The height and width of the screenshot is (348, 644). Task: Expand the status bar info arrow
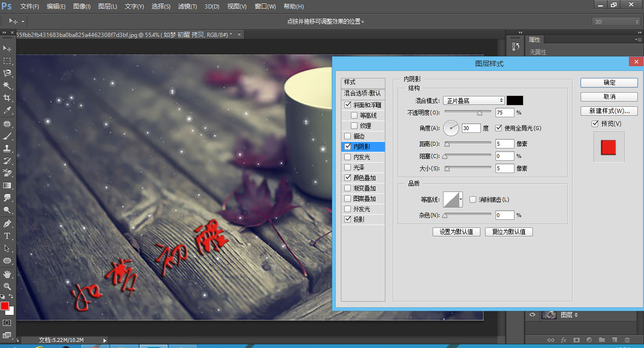[x=104, y=340]
